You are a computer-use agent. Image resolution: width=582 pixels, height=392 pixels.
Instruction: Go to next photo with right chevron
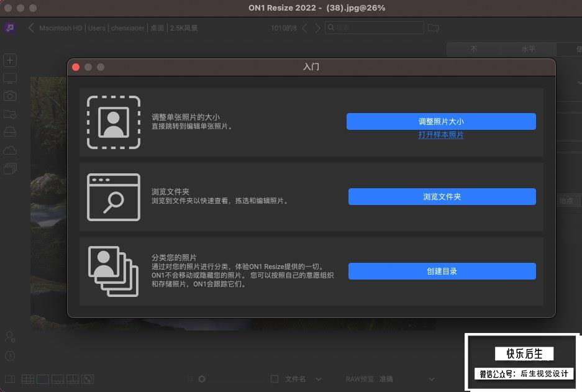coord(317,28)
